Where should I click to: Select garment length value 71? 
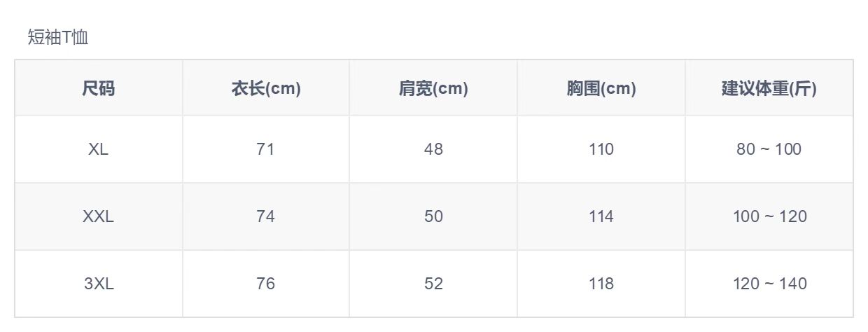point(266,149)
